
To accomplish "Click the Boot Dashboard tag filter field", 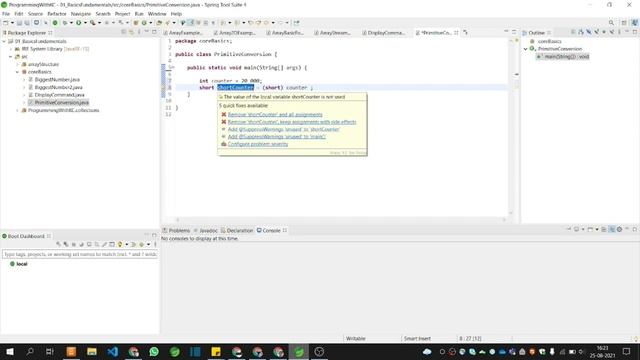I will pos(80,254).
